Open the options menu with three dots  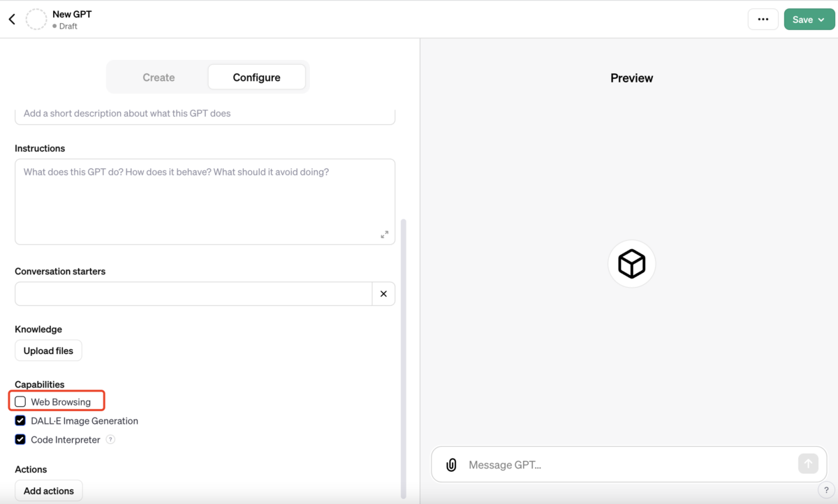pos(763,19)
